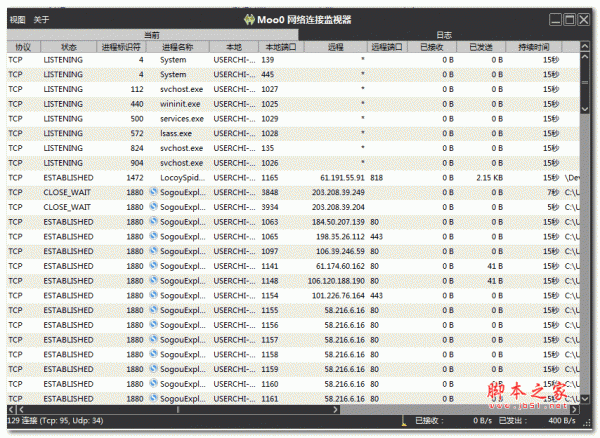This screenshot has width=600, height=438.
Task: Click Sogou icon in local port 1141 row
Action: pos(153,265)
